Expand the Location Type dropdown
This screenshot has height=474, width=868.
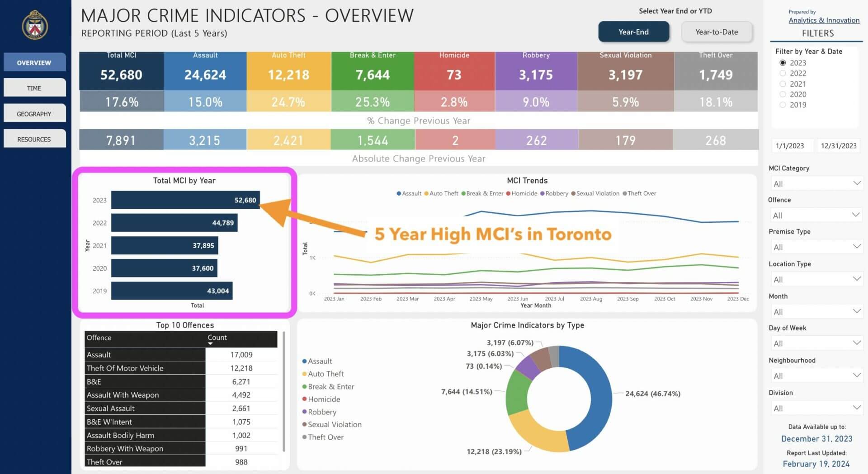tap(816, 279)
